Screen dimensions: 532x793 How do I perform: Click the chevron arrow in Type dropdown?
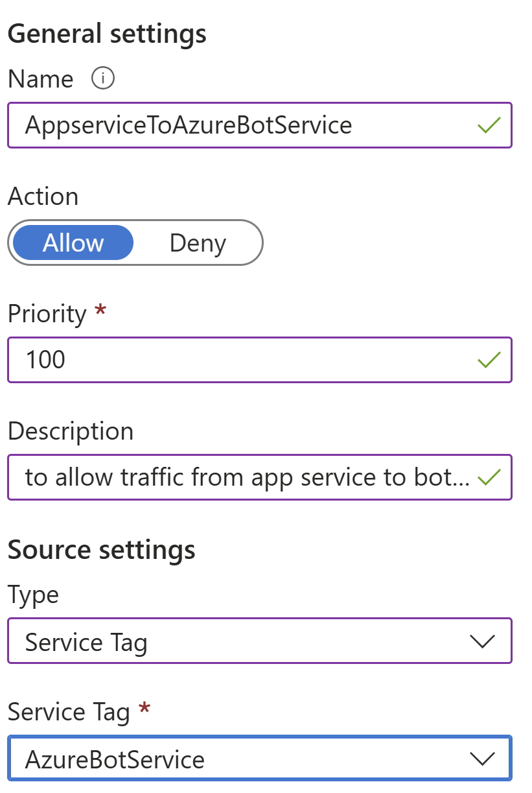click(x=481, y=642)
